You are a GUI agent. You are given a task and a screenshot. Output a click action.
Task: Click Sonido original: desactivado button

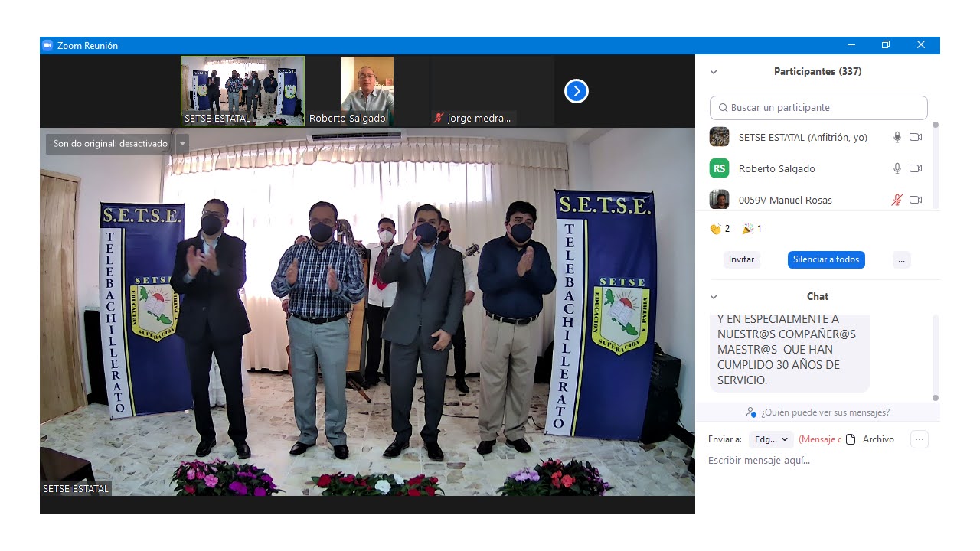110,144
